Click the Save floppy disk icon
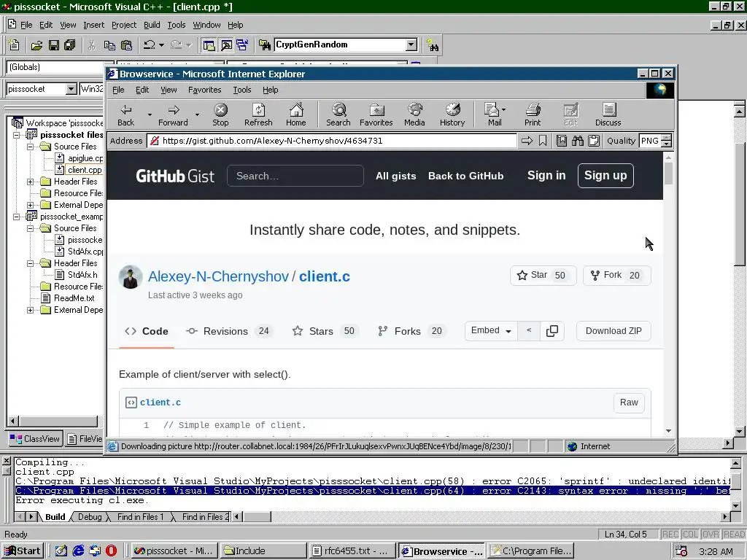The width and height of the screenshot is (747, 560). pos(54,45)
